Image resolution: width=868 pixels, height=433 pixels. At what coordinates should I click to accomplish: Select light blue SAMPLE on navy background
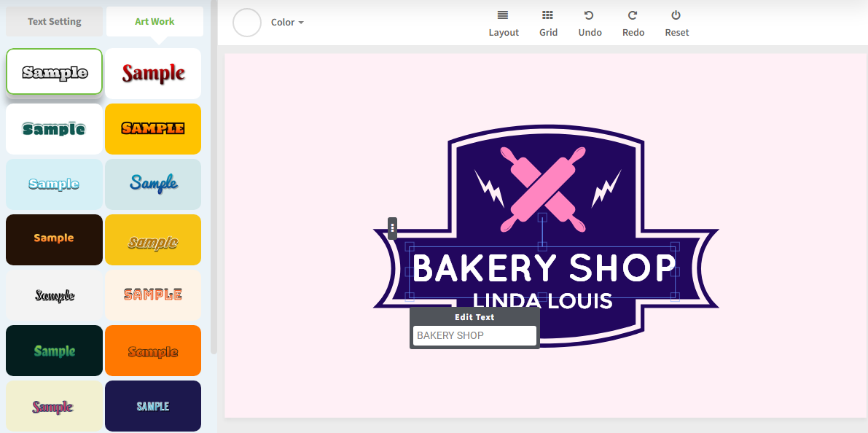153,406
